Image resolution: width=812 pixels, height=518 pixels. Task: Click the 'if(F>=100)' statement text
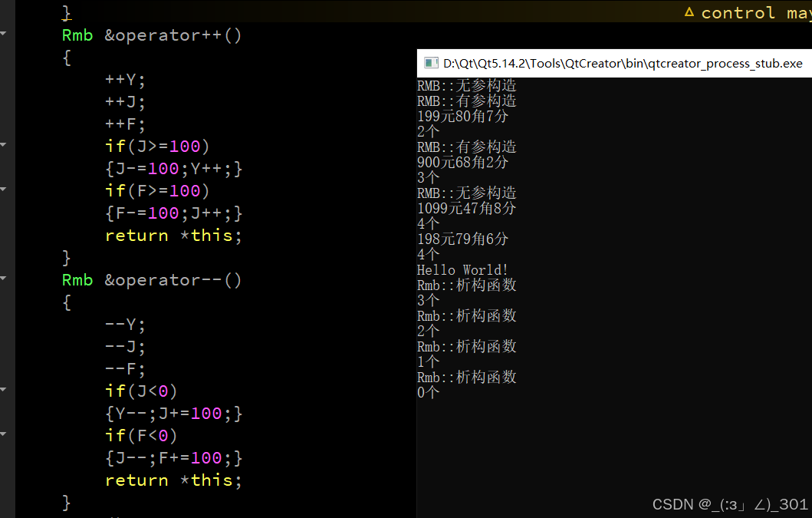coord(157,191)
